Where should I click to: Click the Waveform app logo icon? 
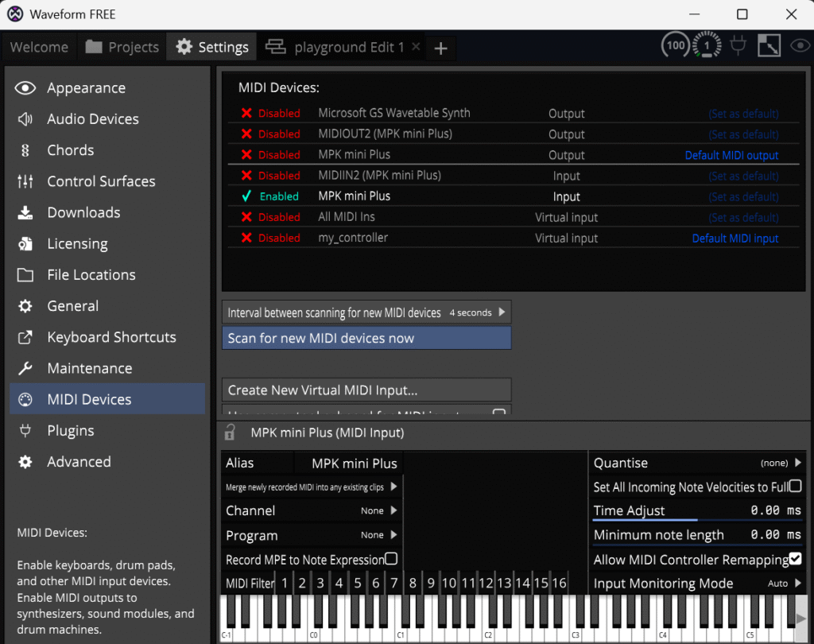click(15, 14)
